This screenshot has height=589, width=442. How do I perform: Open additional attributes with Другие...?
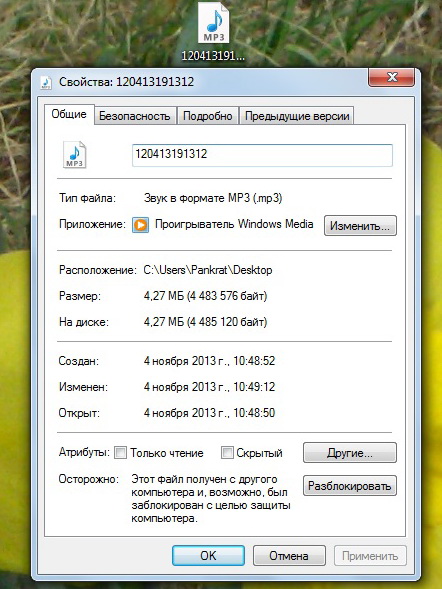(x=350, y=453)
